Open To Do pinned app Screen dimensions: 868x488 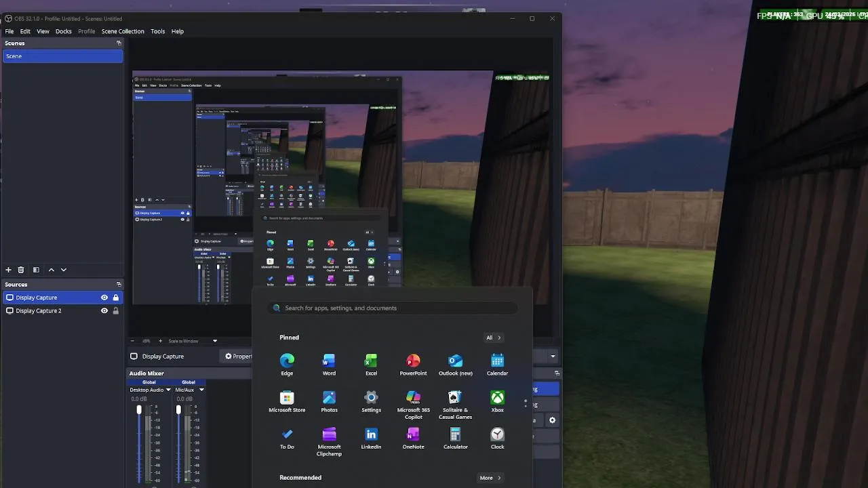coord(287,438)
